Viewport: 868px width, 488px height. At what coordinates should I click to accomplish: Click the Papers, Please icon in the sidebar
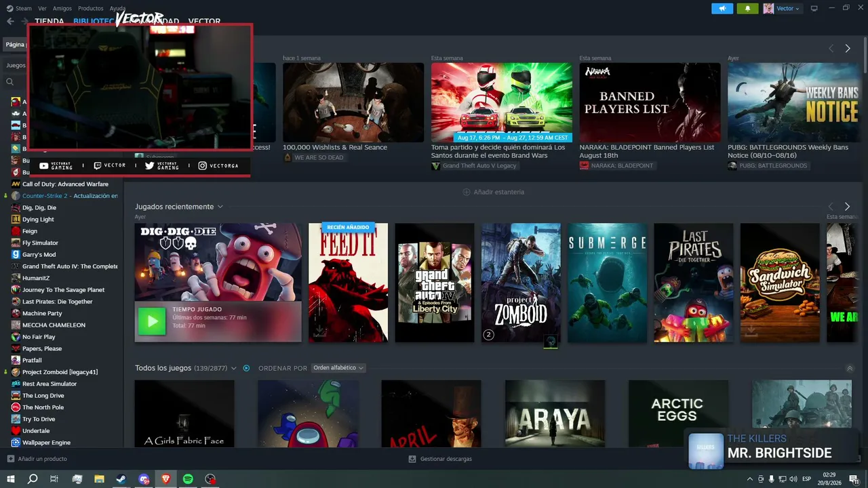(x=16, y=348)
